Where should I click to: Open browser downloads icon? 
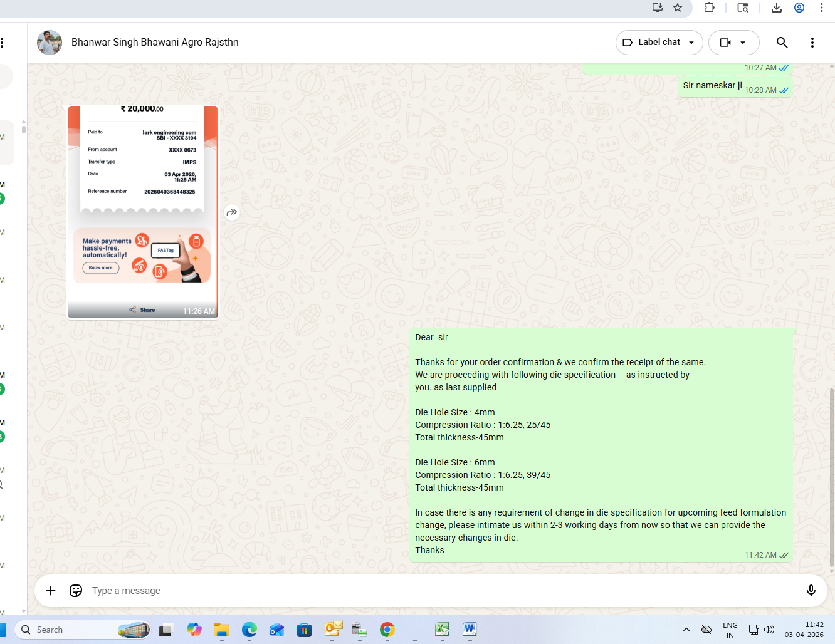click(776, 8)
